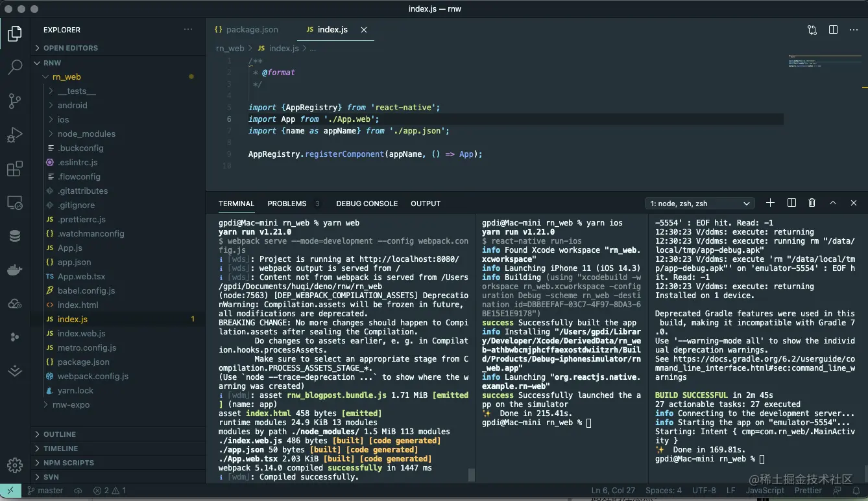
Task: Collapse the rn_web folder
Action: 118,77
